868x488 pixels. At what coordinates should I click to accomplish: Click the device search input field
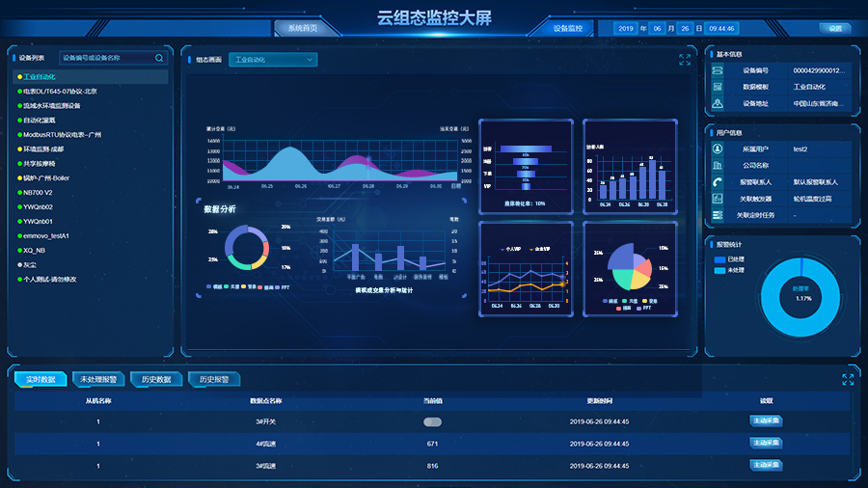pyautogui.click(x=106, y=58)
